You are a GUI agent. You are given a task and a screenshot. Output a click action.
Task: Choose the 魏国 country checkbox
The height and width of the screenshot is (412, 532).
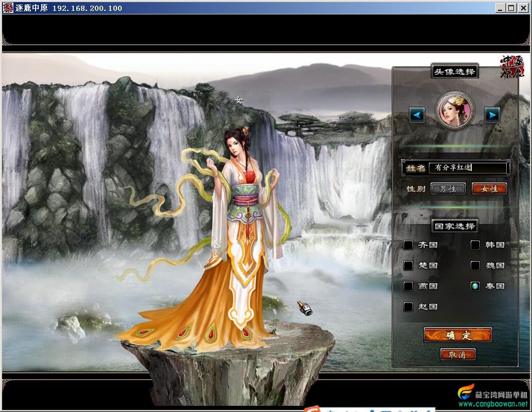click(475, 265)
